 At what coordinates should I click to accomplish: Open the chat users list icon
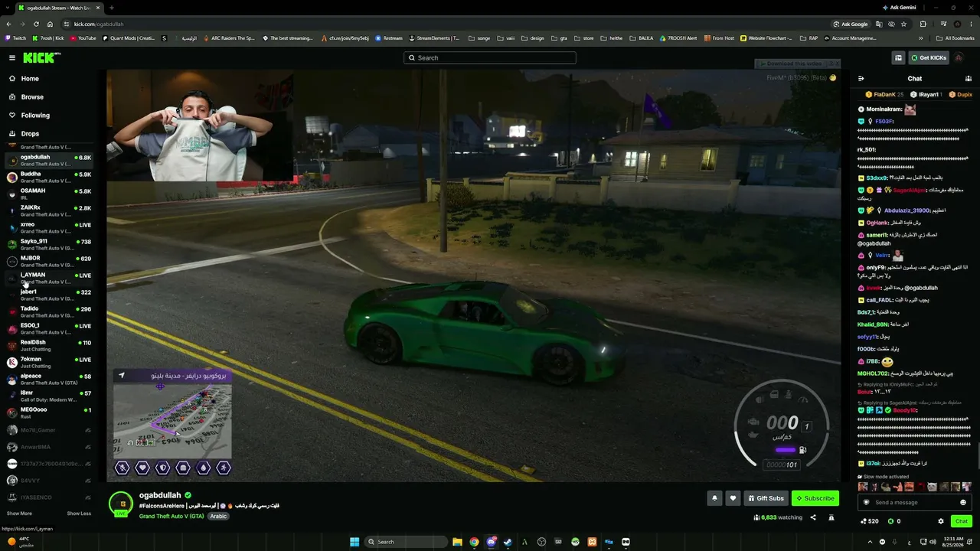(x=969, y=78)
